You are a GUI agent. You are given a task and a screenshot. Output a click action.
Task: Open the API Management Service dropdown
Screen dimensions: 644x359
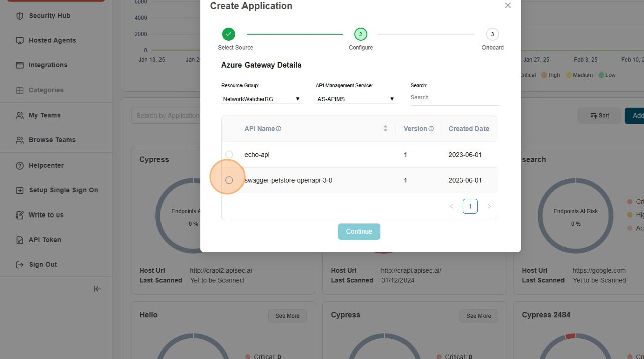point(356,99)
